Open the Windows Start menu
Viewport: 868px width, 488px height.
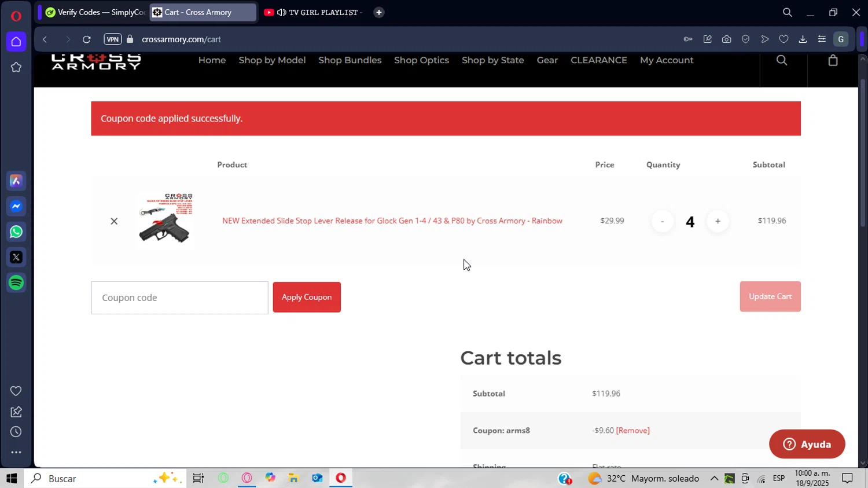12,478
